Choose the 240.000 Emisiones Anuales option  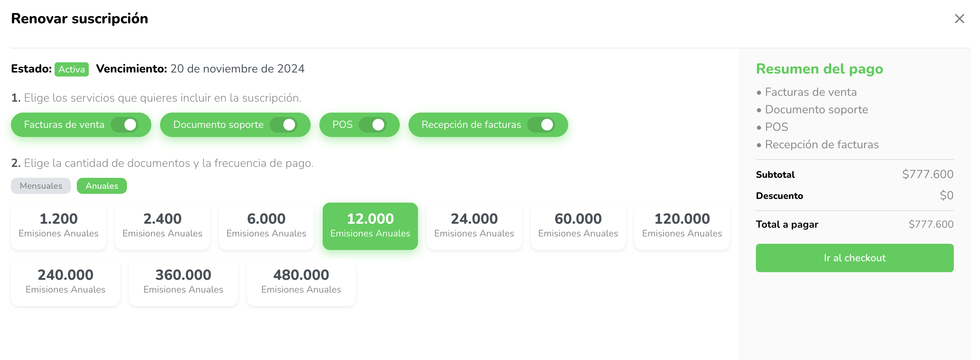65,282
